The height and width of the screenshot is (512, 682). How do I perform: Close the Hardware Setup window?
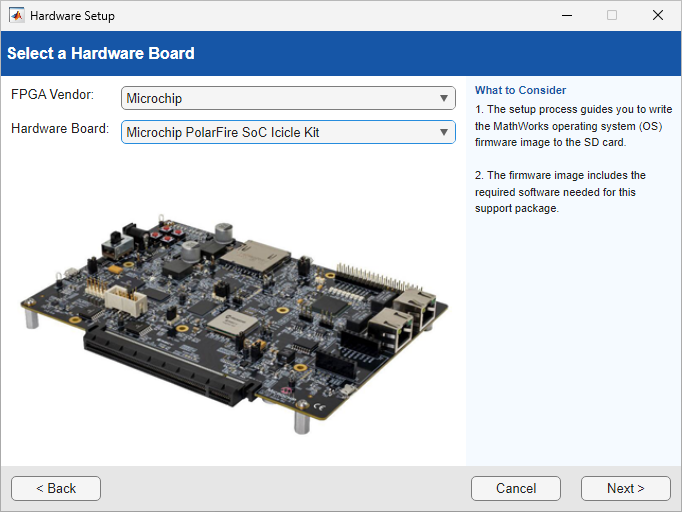point(657,16)
